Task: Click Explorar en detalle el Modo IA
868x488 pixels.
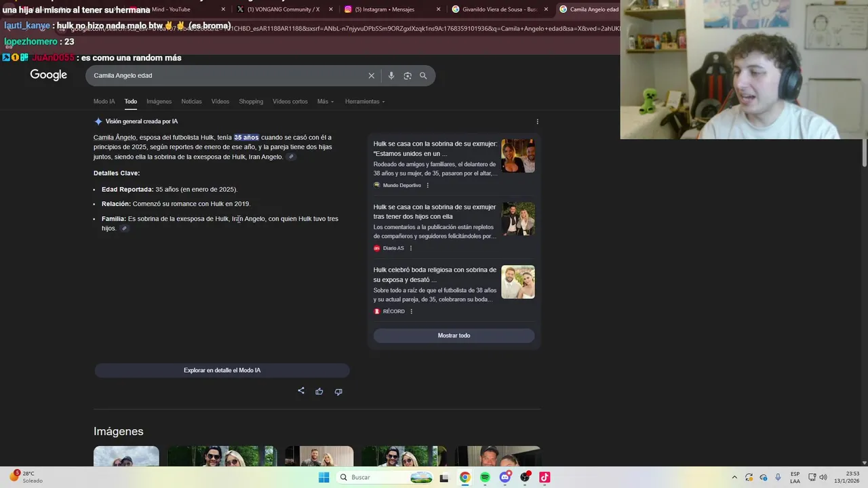Action: (x=222, y=371)
